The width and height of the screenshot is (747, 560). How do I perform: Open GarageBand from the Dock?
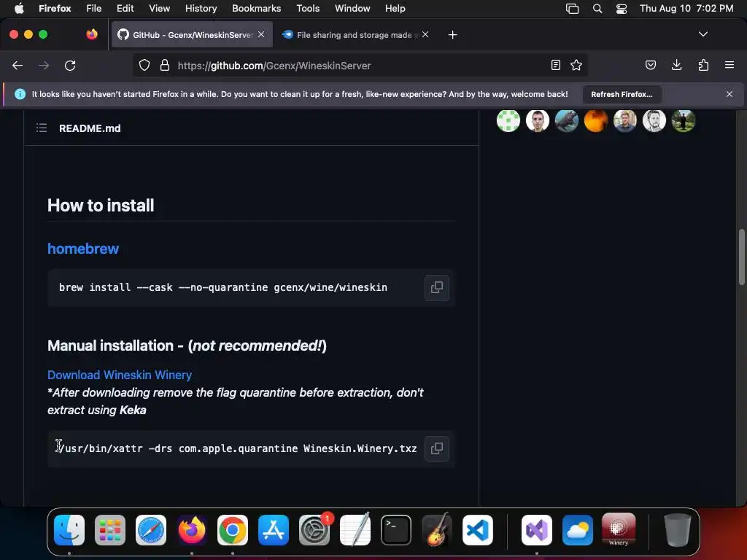tap(437, 530)
